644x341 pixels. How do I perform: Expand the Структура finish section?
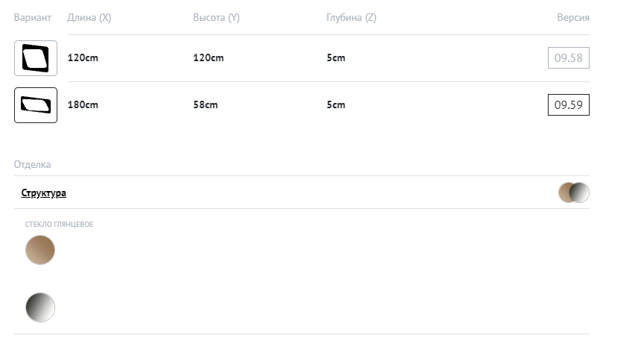point(43,193)
